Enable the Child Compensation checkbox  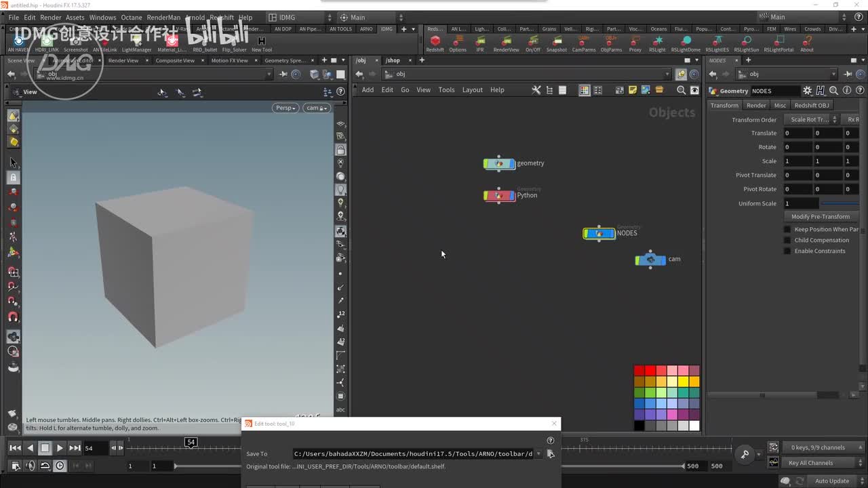click(x=787, y=240)
